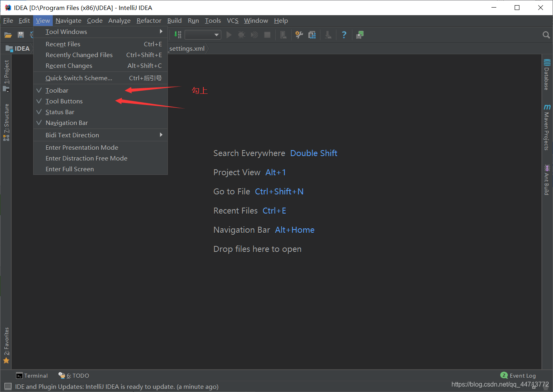Open the Refactor menu
Screen dimensions: 553x392
(x=149, y=21)
